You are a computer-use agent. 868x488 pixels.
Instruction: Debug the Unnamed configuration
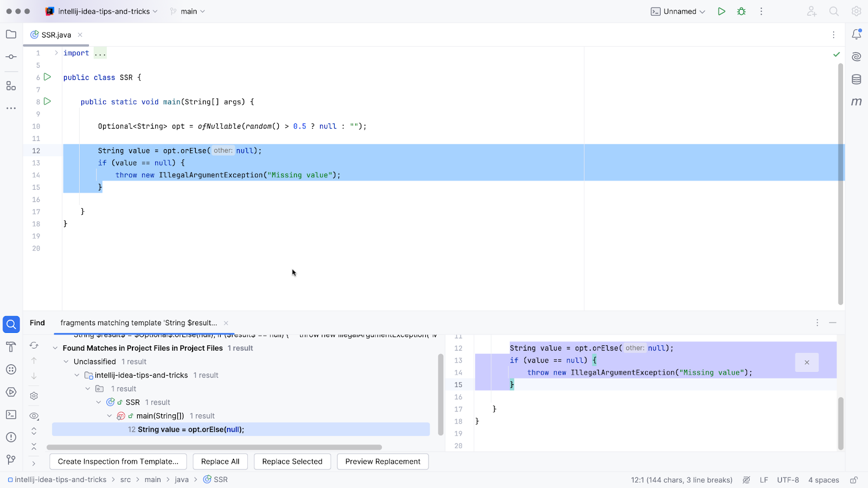tap(742, 11)
